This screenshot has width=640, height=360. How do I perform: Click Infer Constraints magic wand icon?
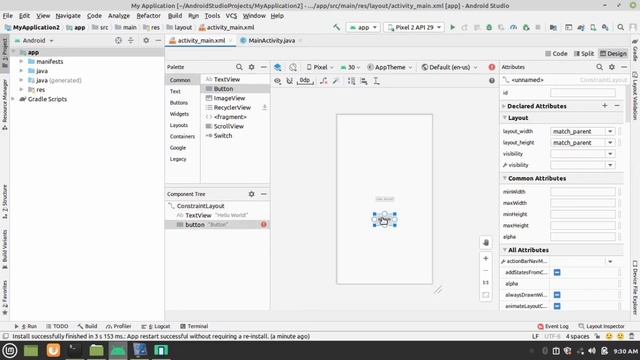(336, 81)
